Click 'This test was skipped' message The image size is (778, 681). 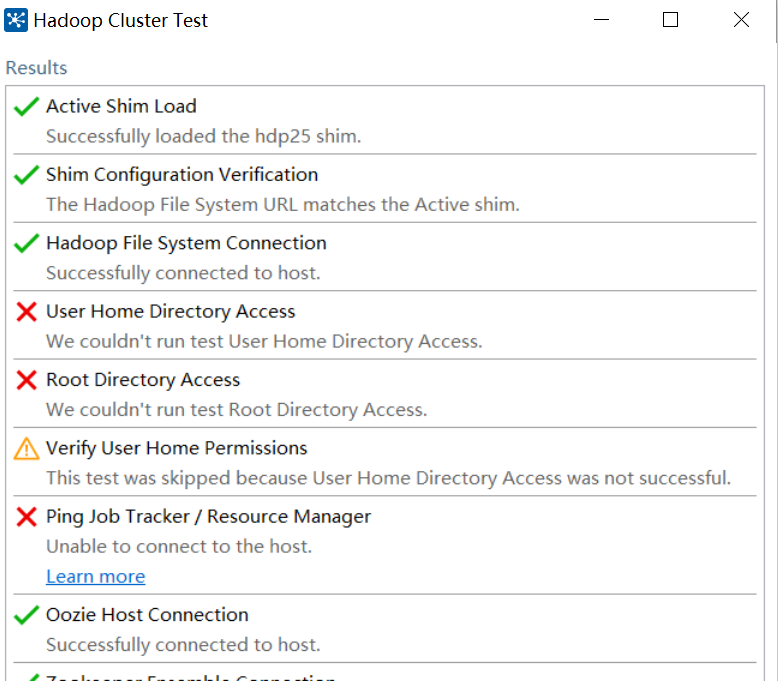click(389, 478)
